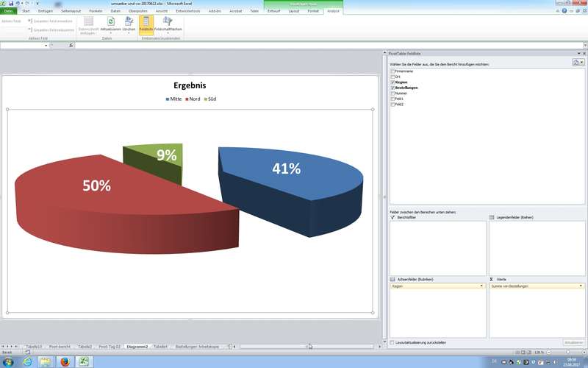This screenshot has height=368, width=588.
Task: Click the horizontal sheet scrollbar
Action: [x=306, y=347]
